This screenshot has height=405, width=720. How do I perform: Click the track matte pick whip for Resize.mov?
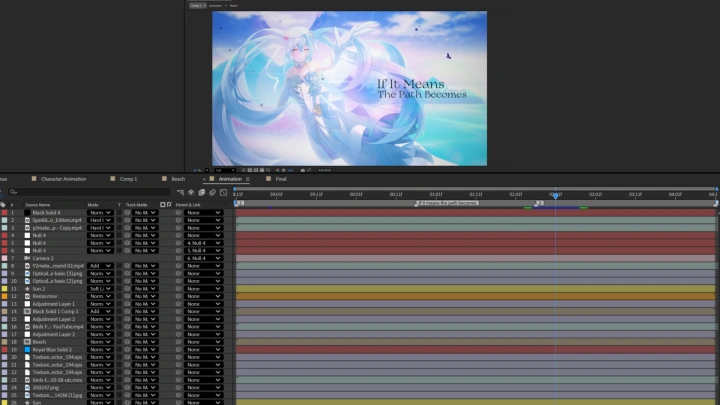coord(127,296)
